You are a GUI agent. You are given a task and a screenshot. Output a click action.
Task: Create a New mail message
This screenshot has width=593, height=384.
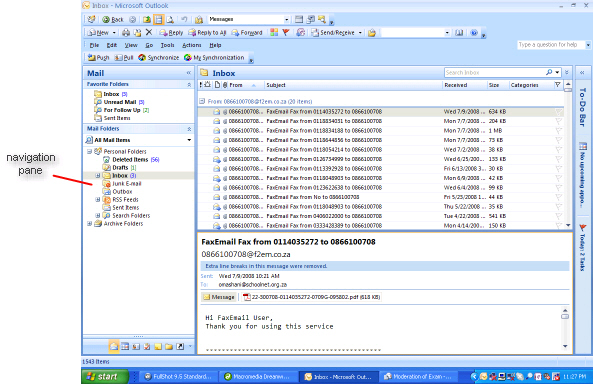98,33
